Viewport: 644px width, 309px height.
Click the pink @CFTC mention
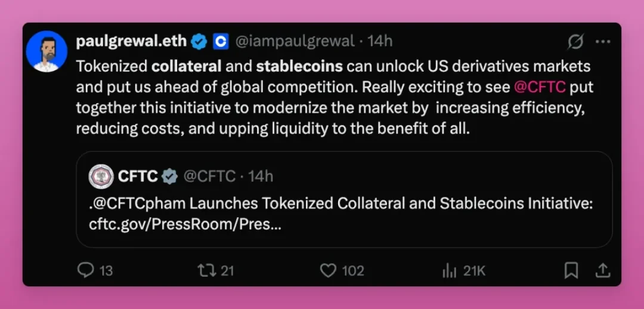539,87
